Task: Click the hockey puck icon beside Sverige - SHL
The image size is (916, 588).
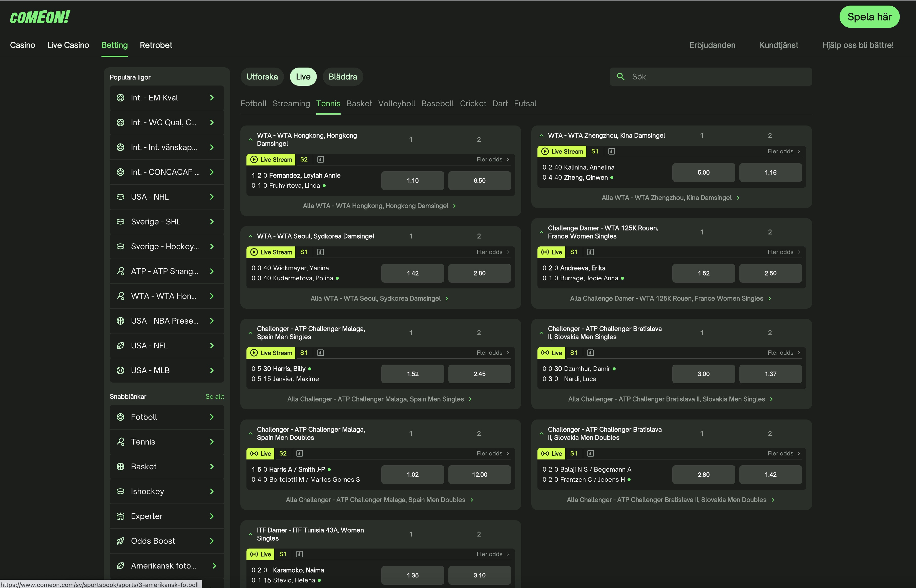Action: pos(121,221)
